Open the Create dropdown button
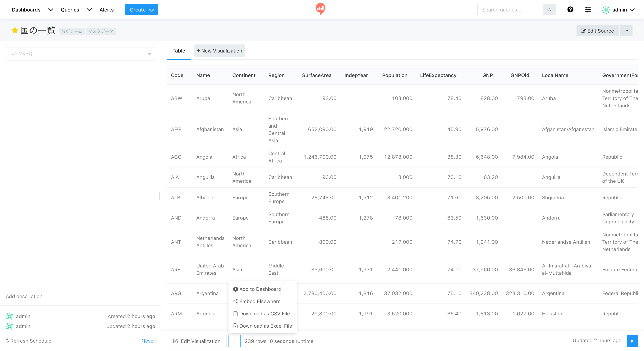The width and height of the screenshot is (644, 351). click(x=141, y=10)
